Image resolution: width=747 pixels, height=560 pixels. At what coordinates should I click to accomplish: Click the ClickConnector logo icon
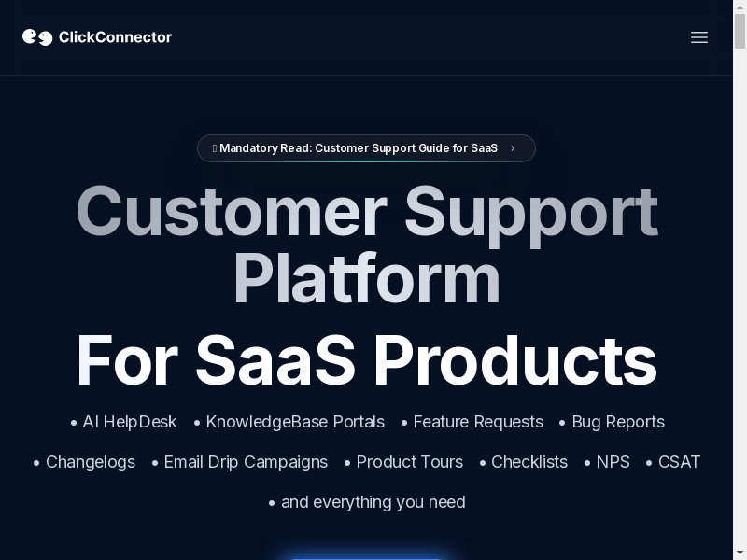37,37
